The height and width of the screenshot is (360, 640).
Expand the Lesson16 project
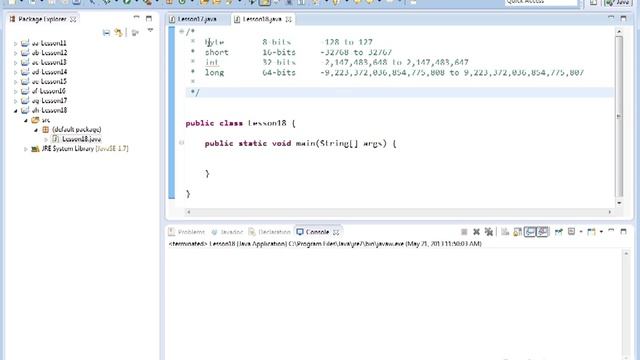[16, 91]
